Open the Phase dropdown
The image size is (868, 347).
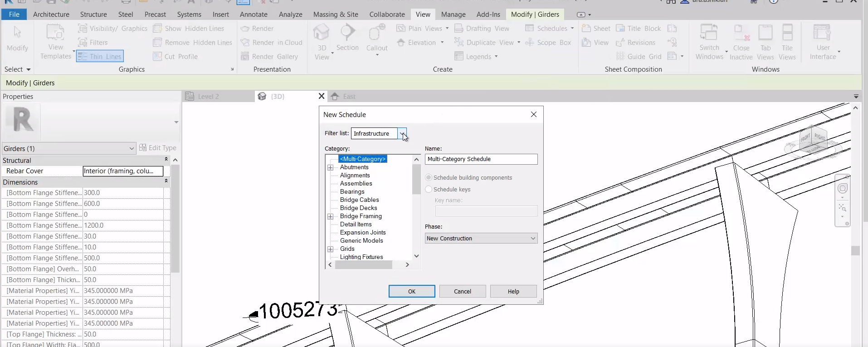coord(481,239)
